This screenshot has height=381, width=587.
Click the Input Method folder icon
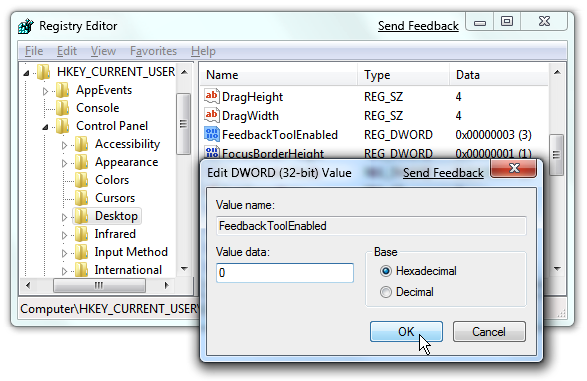coord(81,252)
